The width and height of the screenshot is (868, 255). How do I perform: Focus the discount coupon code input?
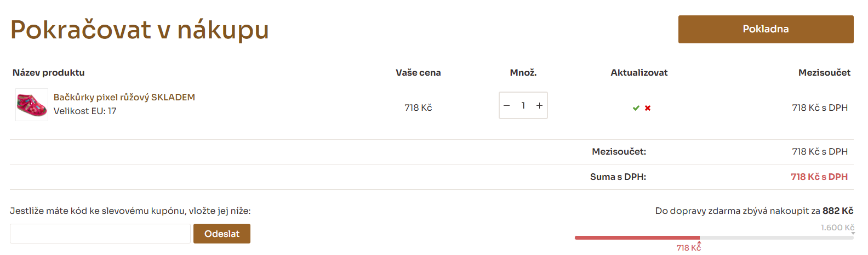(x=100, y=234)
